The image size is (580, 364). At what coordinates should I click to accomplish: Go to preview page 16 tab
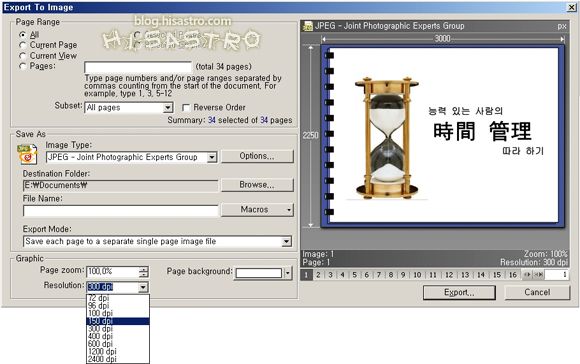click(x=513, y=275)
